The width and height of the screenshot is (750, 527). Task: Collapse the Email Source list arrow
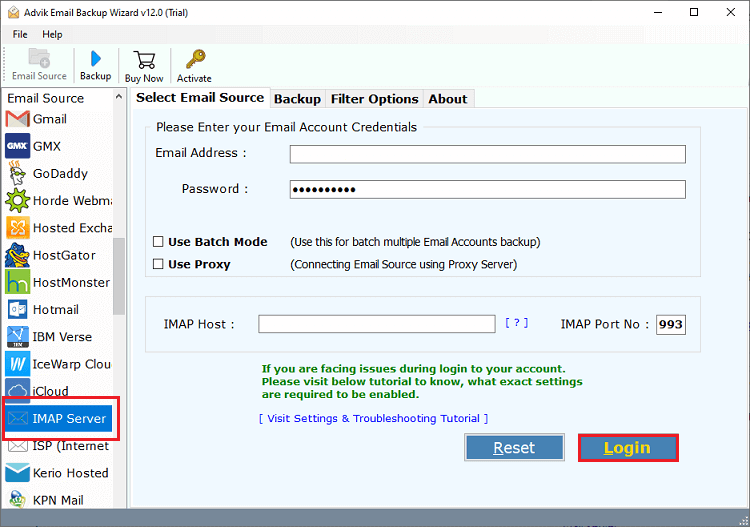(x=119, y=97)
